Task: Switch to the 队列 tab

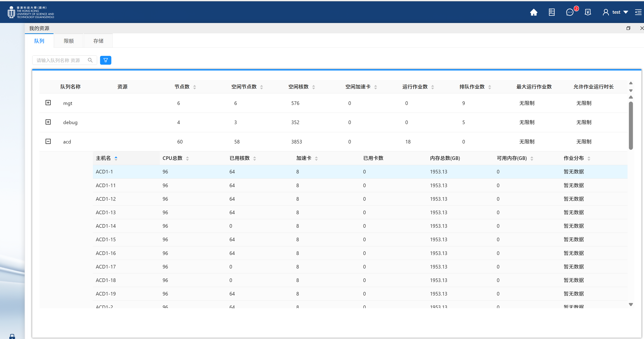Action: point(39,41)
